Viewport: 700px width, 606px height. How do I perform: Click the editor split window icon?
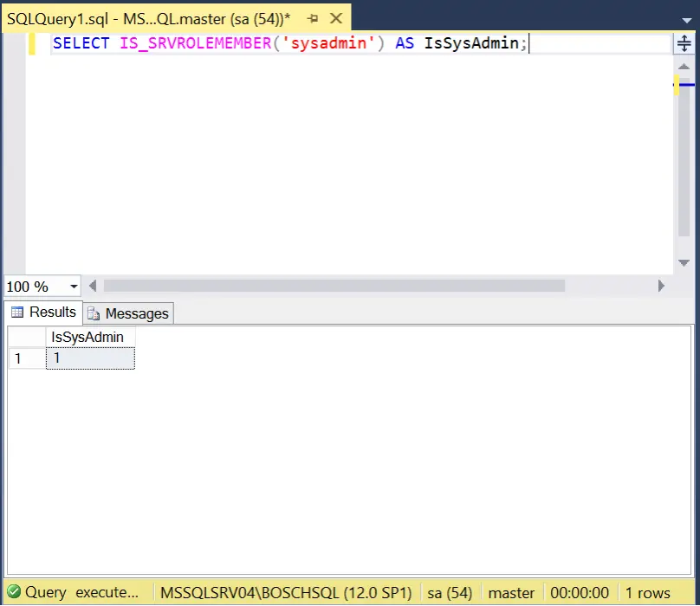[684, 43]
